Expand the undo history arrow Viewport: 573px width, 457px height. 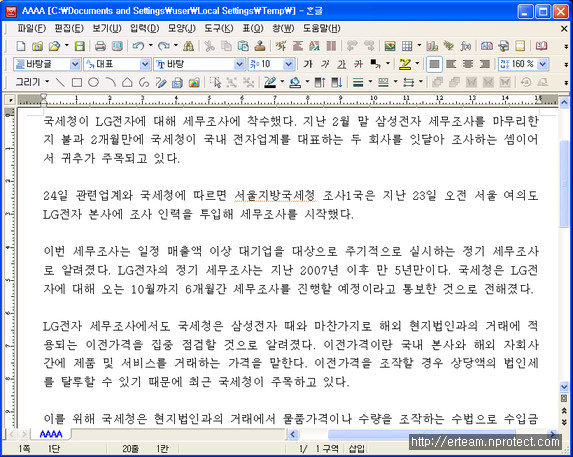tap(151, 45)
